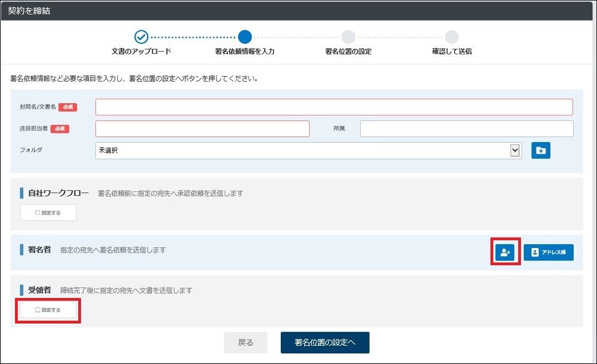
Task: Enable 設定する checkbox under 受領者
Action: 48,310
